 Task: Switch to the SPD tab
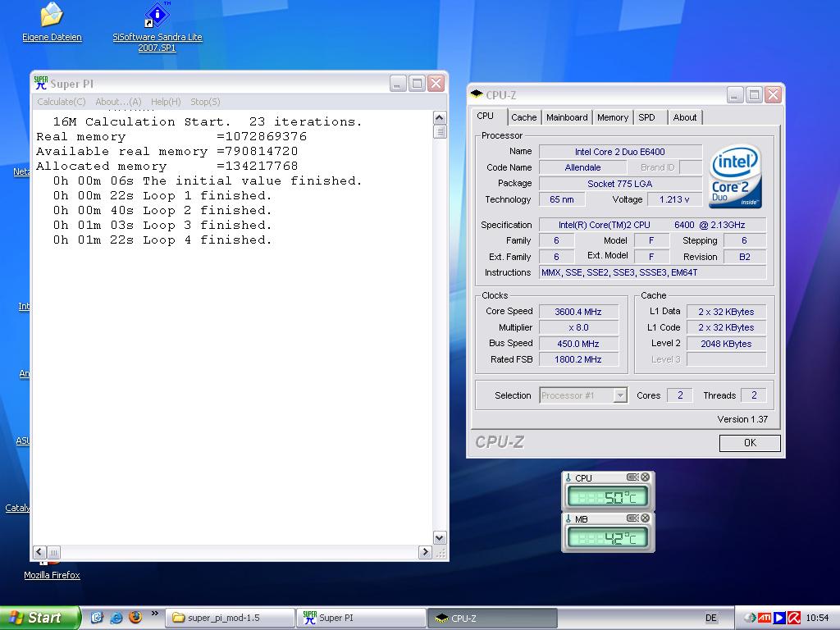tap(646, 117)
